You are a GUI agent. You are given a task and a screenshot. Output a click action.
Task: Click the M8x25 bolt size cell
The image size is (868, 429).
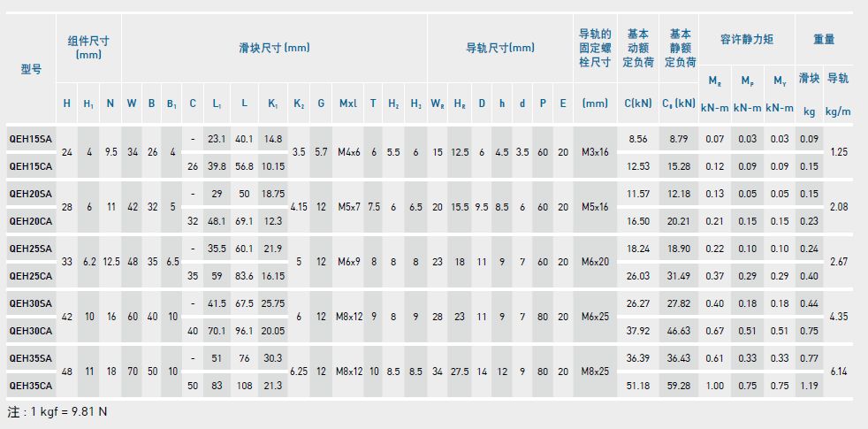595,372
